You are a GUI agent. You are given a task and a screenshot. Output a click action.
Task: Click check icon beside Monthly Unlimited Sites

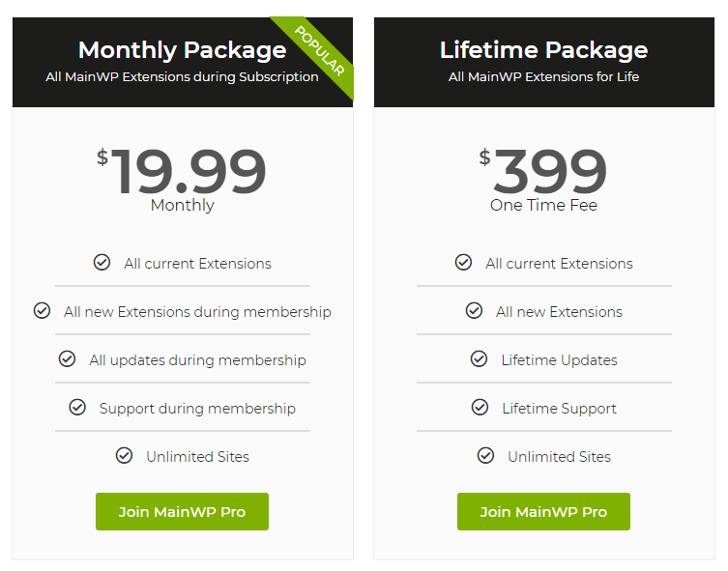[x=124, y=455]
